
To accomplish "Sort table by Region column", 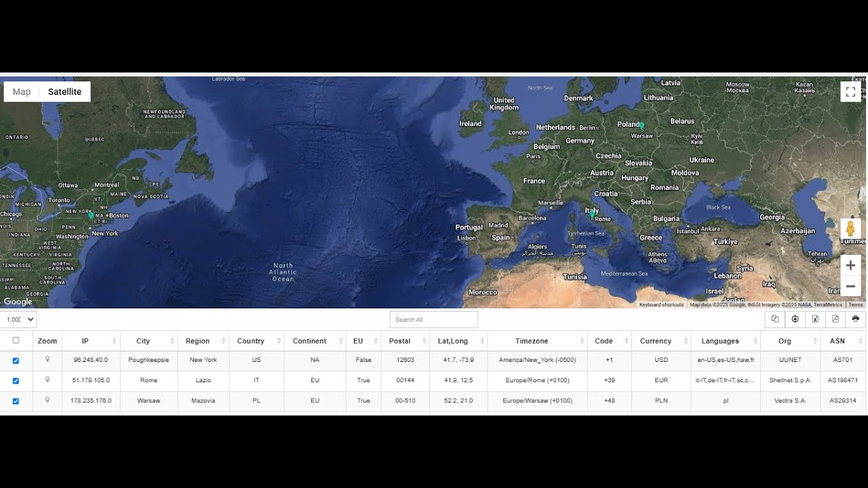I will (203, 341).
